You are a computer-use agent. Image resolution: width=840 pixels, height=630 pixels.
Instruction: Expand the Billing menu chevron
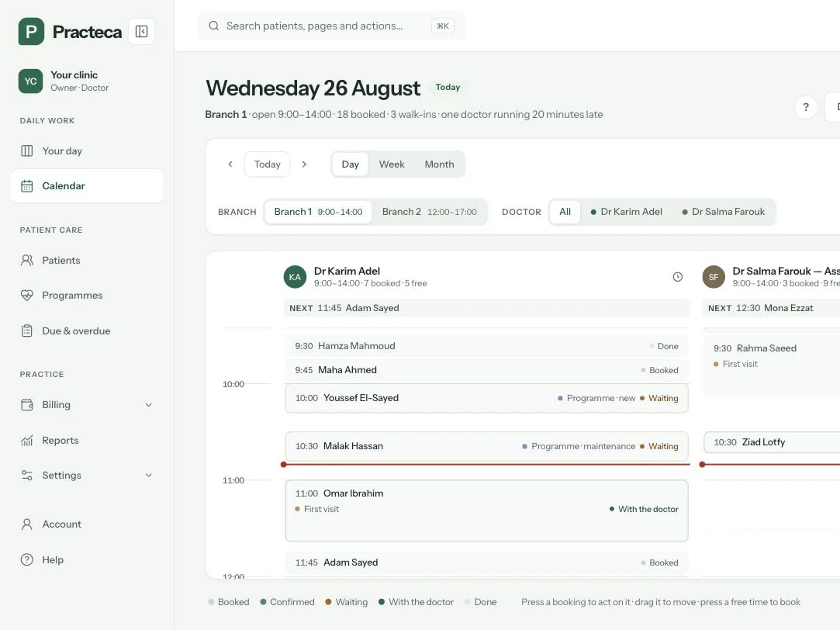click(149, 405)
